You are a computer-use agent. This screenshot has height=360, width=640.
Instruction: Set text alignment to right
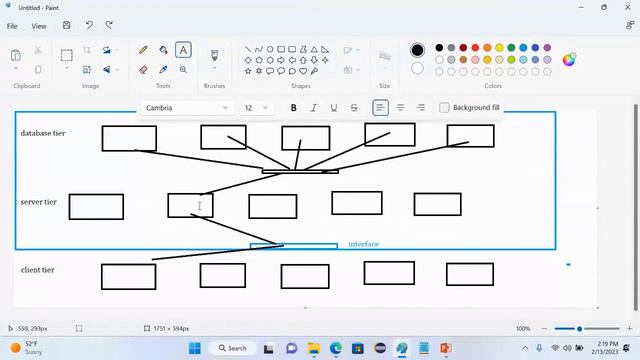tap(420, 108)
